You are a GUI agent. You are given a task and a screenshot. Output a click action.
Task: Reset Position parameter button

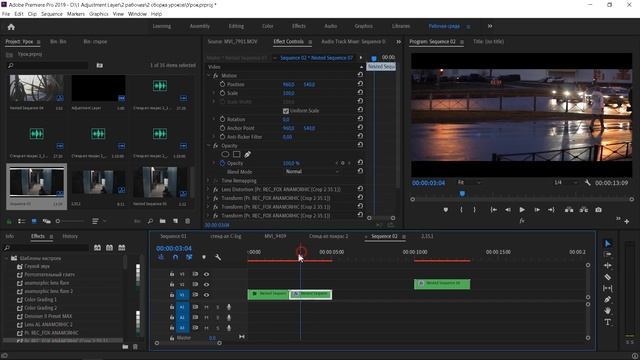pyautogui.click(x=360, y=84)
